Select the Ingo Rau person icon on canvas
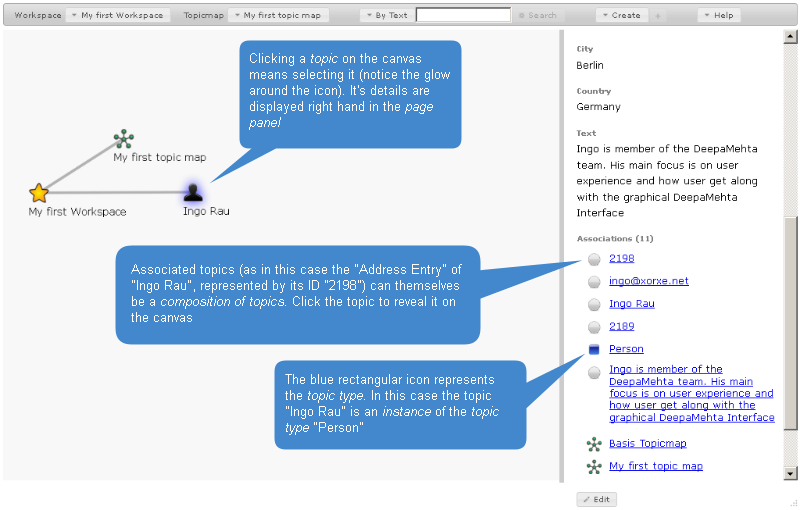800x510 pixels. point(195,192)
